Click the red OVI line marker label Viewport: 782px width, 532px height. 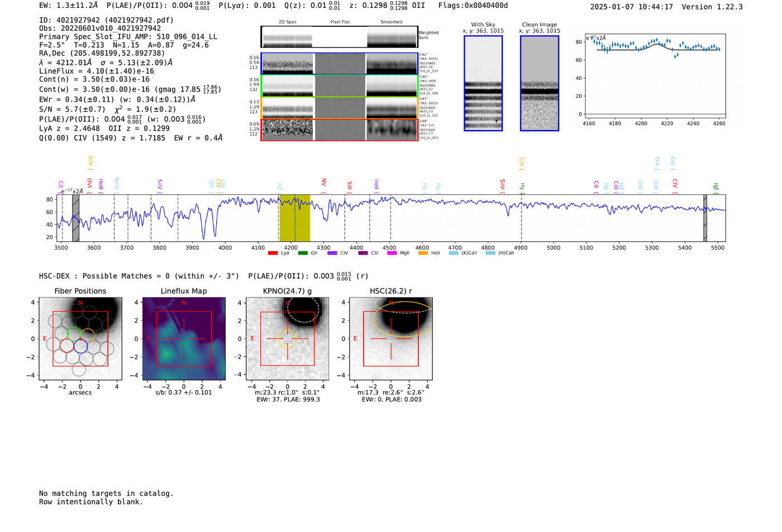tap(89, 186)
